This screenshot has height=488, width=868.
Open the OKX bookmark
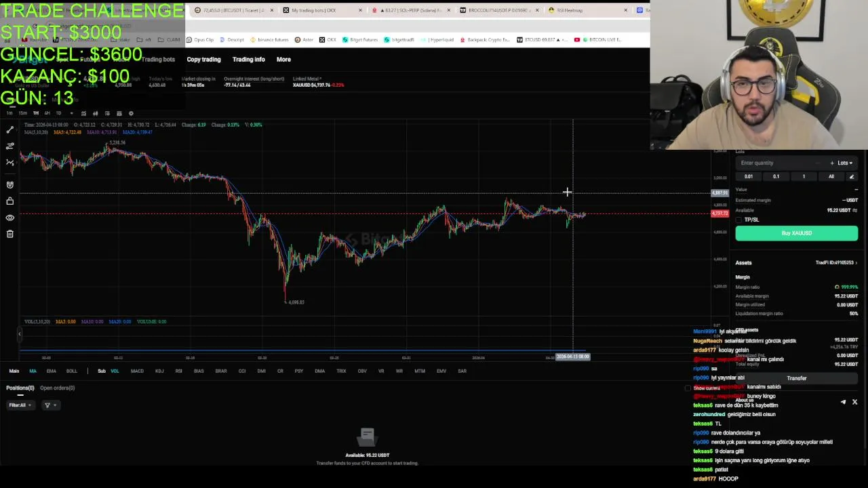click(x=328, y=40)
